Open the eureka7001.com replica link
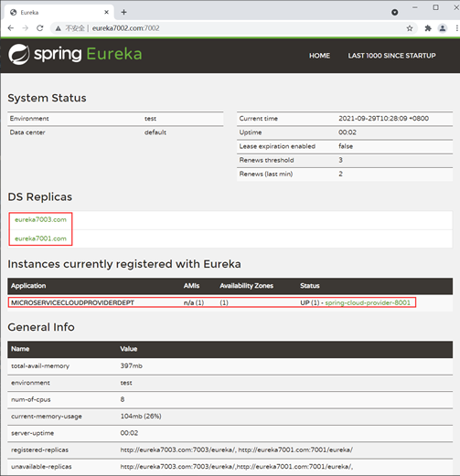 [x=40, y=238]
